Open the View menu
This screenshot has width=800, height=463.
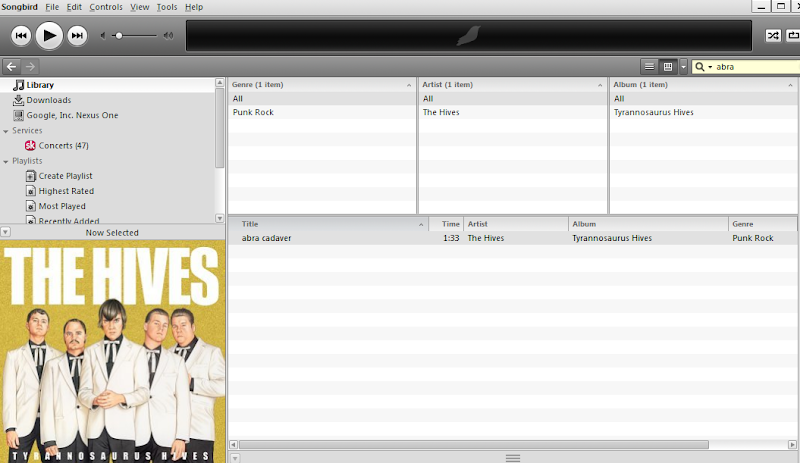pos(139,7)
